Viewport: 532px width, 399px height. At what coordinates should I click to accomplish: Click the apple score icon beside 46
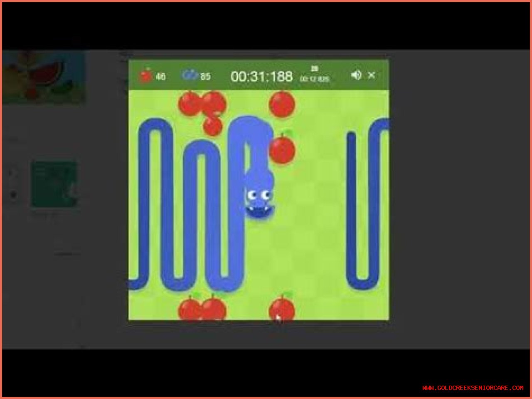[146, 75]
